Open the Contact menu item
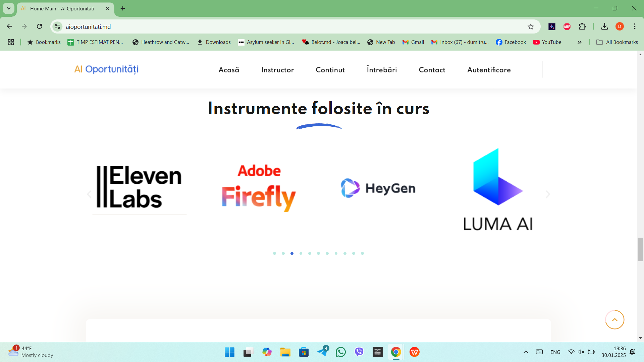The image size is (644, 362). pyautogui.click(x=432, y=70)
